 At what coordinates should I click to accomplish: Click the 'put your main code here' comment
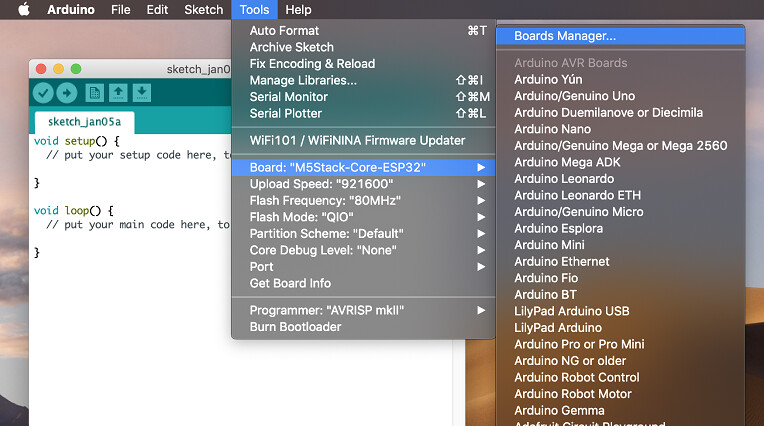(138, 225)
